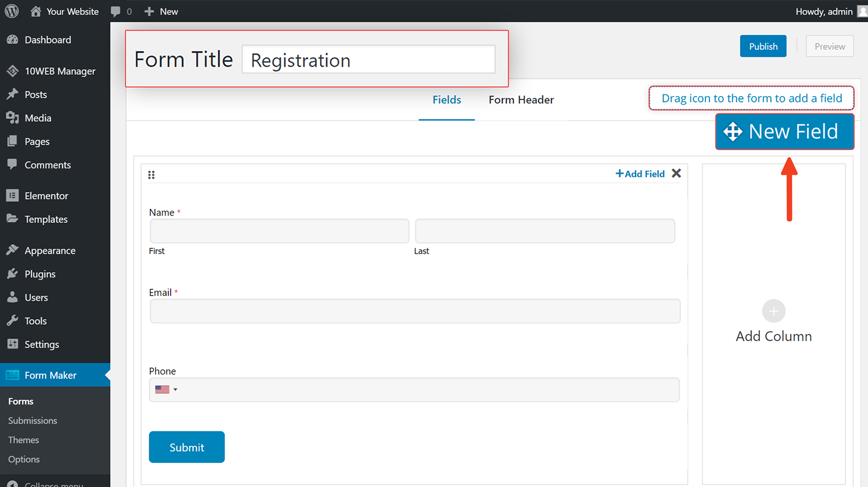Switch to the Fields tab
Image resolution: width=868 pixels, height=487 pixels.
447,100
